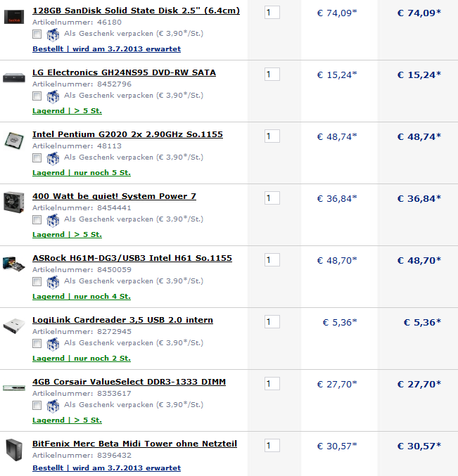Image resolution: width=458 pixels, height=476 pixels.
Task: Tick gift wrapping for ASRock H61M-DG3 motherboard
Action: click(37, 281)
